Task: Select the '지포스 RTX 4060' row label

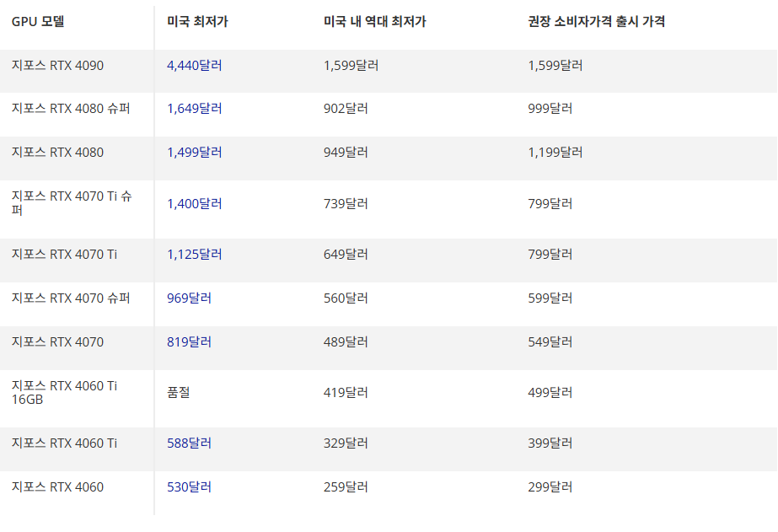Action: coord(57,486)
